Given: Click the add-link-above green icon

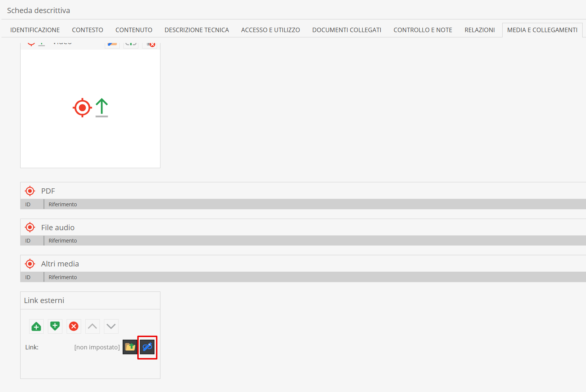Looking at the screenshot, I should point(36,326).
